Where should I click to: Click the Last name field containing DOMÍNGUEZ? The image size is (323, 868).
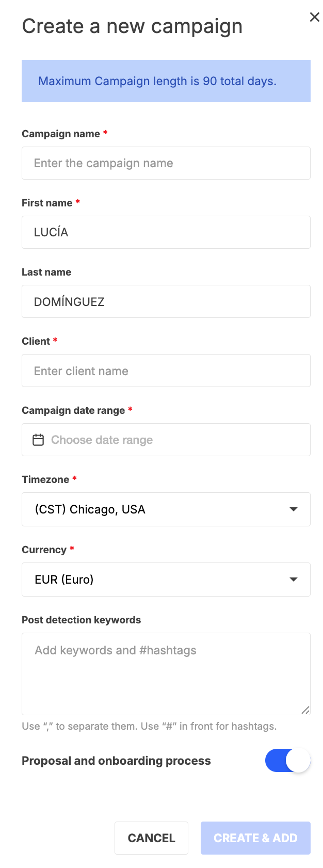[166, 301]
